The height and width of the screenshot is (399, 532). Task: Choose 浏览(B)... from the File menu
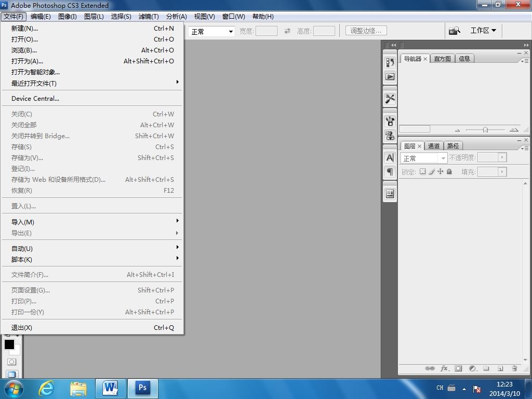tap(92, 50)
